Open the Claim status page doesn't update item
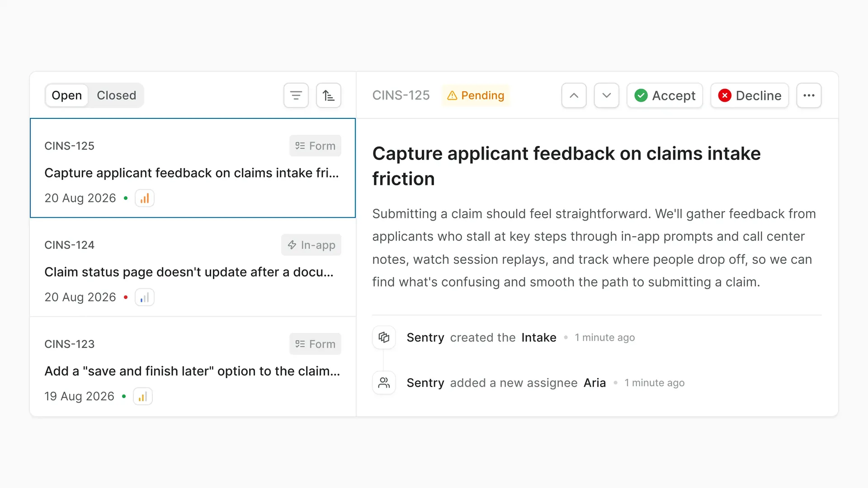This screenshot has width=868, height=488. 193,267
